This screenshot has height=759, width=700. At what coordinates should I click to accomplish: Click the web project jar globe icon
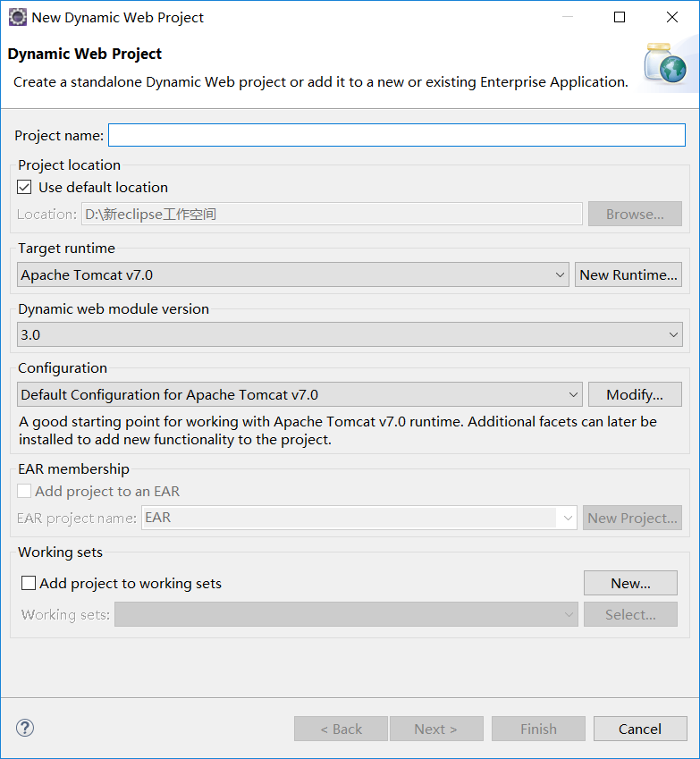[x=665, y=63]
